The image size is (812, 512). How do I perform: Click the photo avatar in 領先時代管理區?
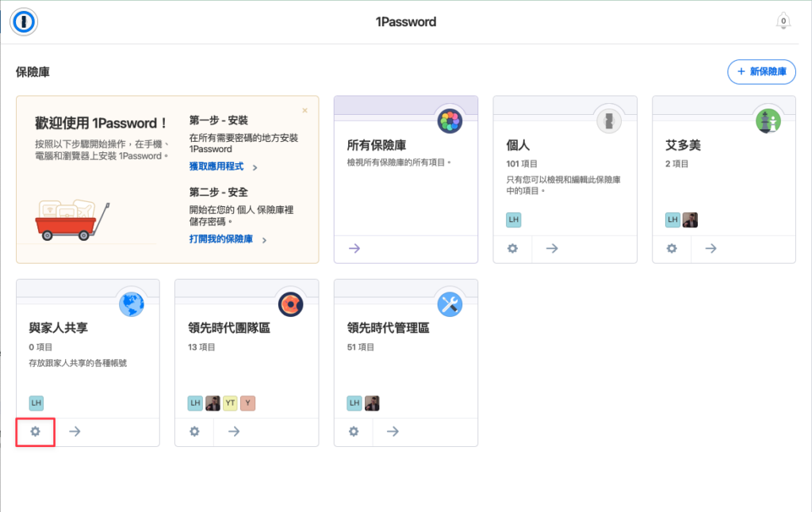[372, 403]
